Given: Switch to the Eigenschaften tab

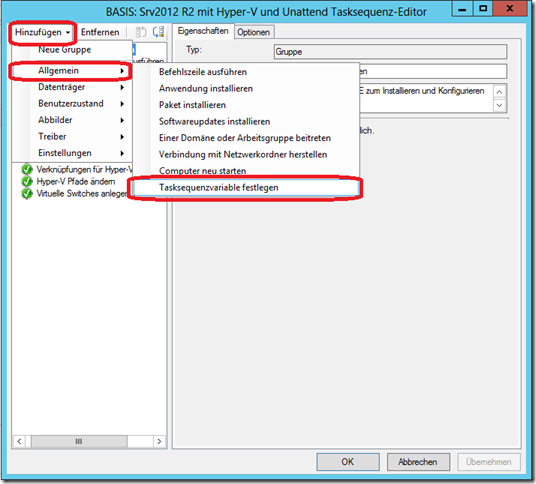Looking at the screenshot, I should (203, 31).
